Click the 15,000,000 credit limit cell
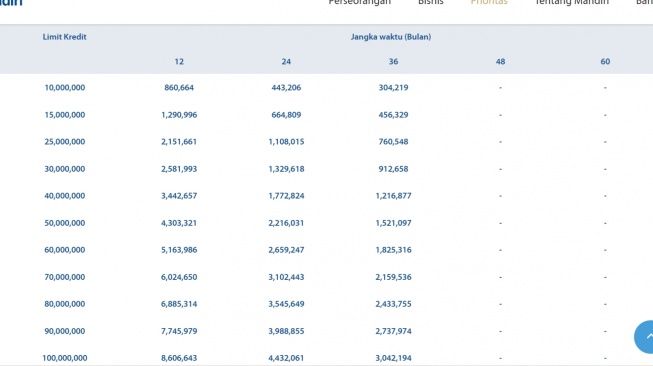The image size is (653, 366). tap(65, 115)
